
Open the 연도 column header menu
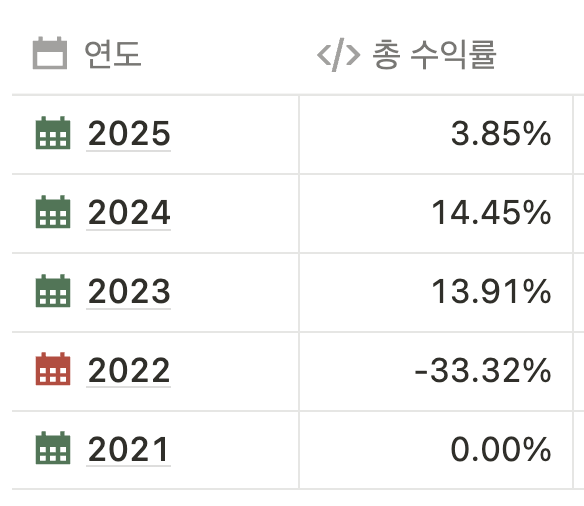[x=156, y=54]
